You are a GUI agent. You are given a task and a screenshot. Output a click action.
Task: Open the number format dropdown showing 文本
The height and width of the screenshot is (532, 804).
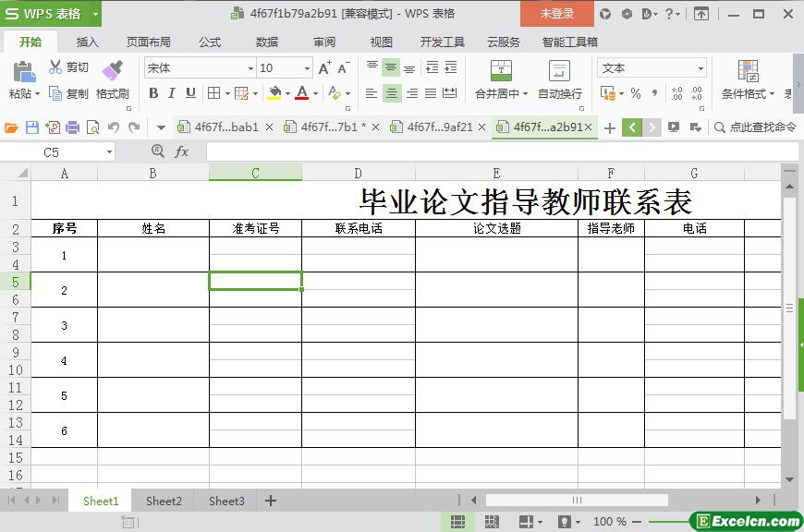pyautogui.click(x=700, y=68)
